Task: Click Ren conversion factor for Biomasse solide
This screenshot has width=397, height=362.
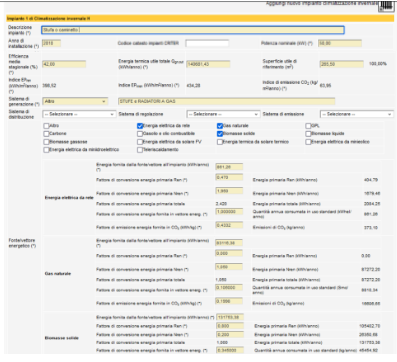Action: coord(230,326)
